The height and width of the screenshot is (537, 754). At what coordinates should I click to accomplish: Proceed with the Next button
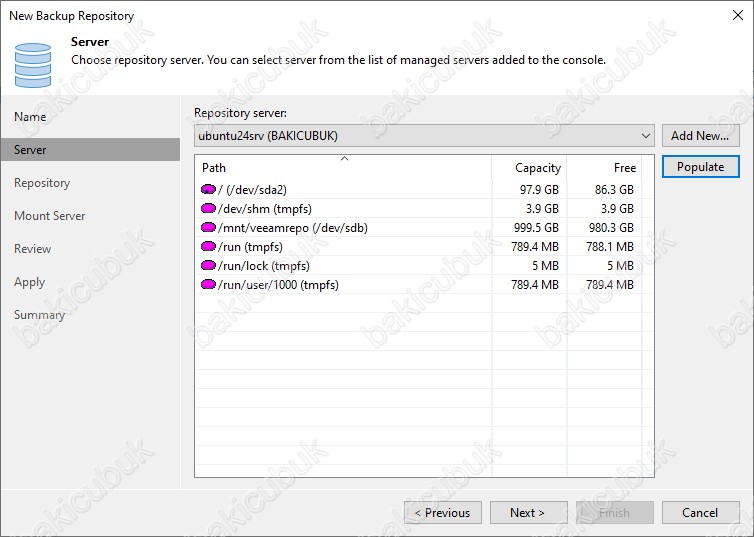[528, 513]
